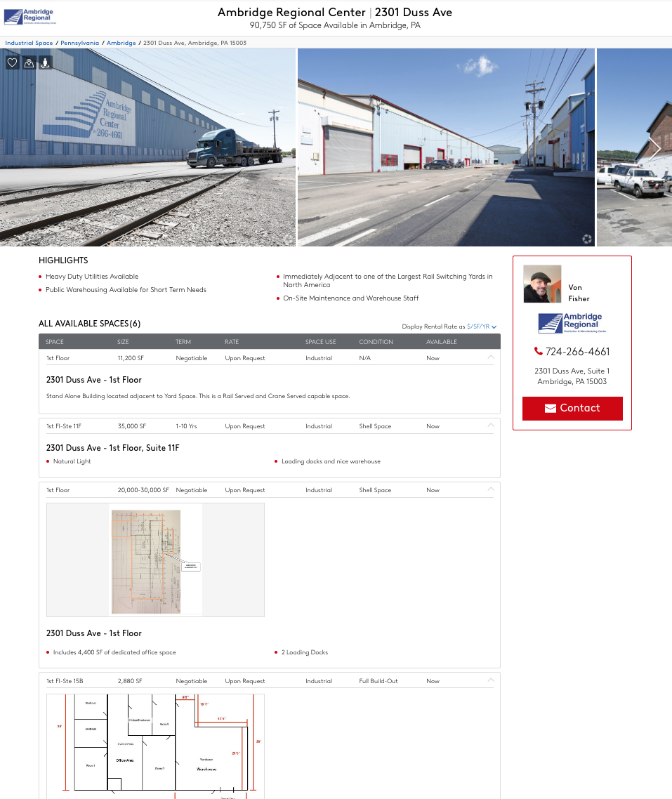
Task: Collapse the 1st Fl-Ste 11F space row
Action: pyautogui.click(x=491, y=425)
